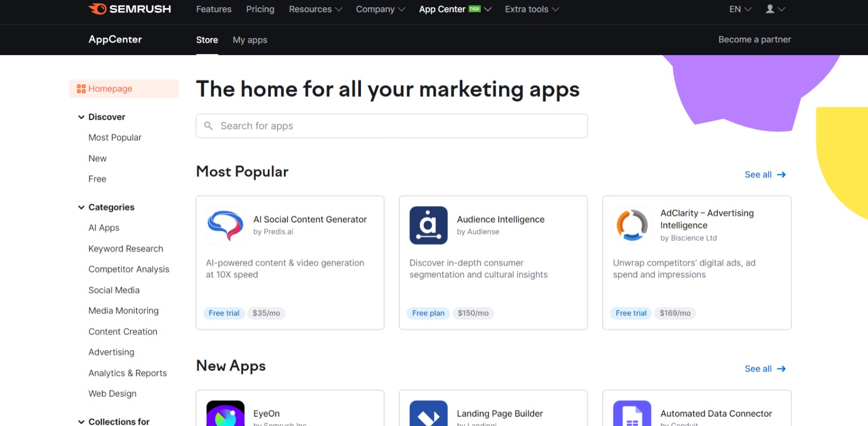Click the EyeOn app icon

click(225, 413)
